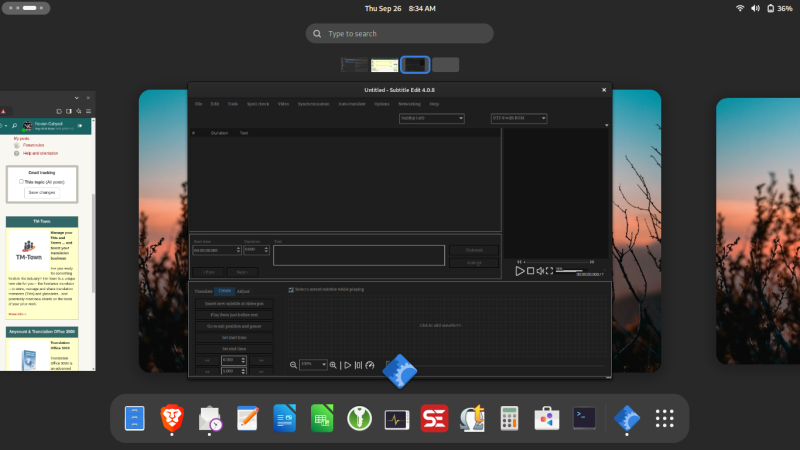Screen dimensions: 800x450
Task: Click the waveform play button beside zoom
Action: pos(347,365)
